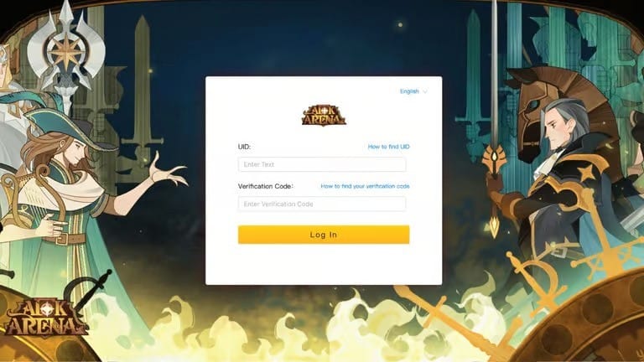Click the bard's outstretched hand
Screen dimensions: 644x362
166,170
